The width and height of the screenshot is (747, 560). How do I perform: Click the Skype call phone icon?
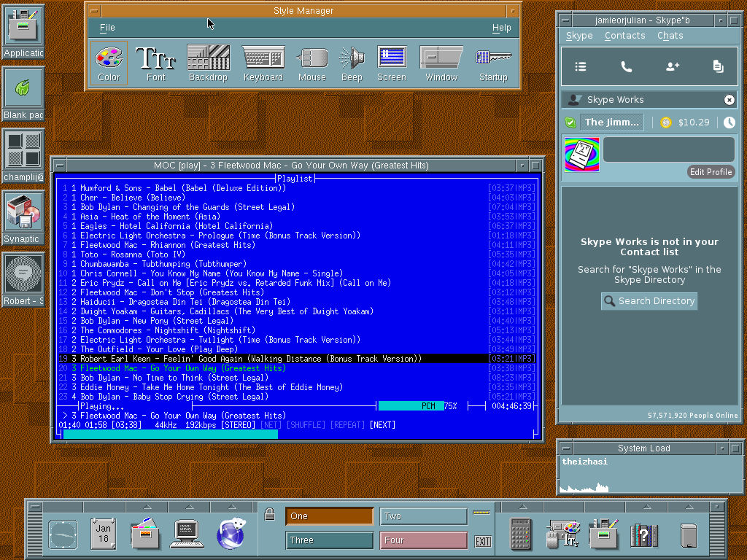(x=627, y=66)
